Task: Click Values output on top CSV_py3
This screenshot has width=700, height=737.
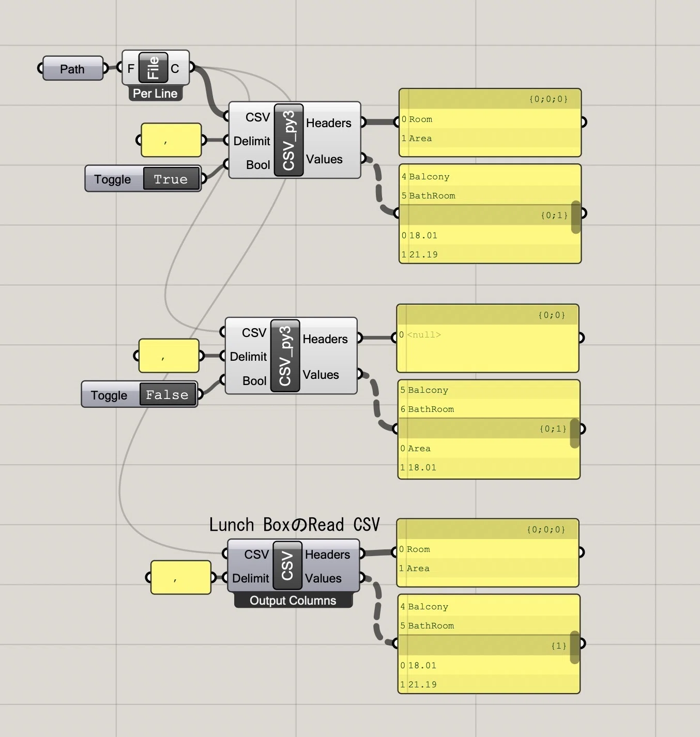Action: pyautogui.click(x=324, y=159)
